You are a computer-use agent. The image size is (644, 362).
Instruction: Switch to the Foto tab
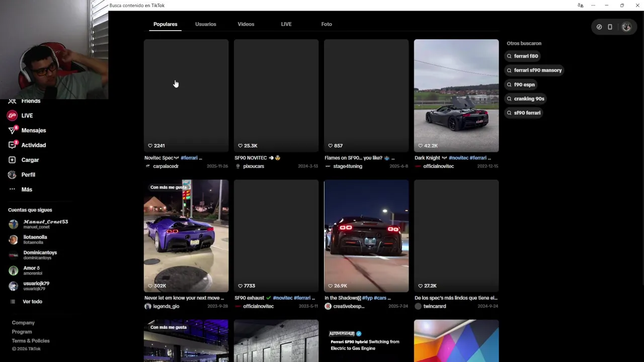pyautogui.click(x=327, y=24)
